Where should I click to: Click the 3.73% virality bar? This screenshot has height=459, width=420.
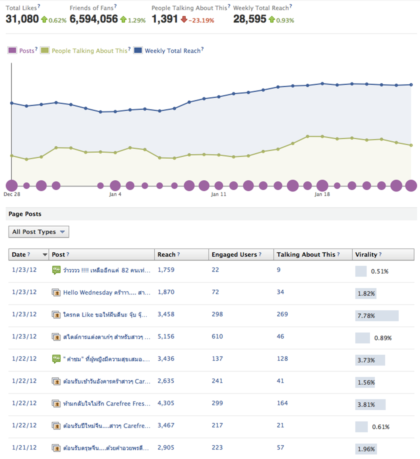pyautogui.click(x=370, y=360)
